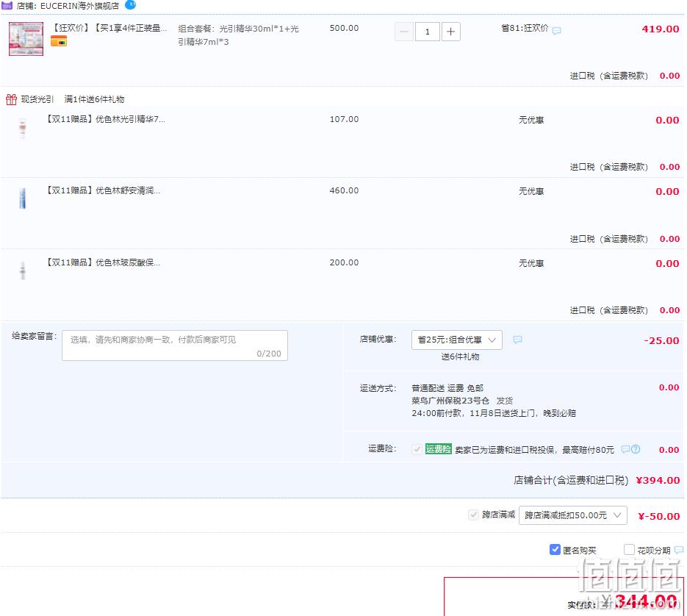Image resolution: width=687 pixels, height=616 pixels.
Task: Click the 菜鸟广州保税23号仓 warehouse text
Action: coord(450,401)
